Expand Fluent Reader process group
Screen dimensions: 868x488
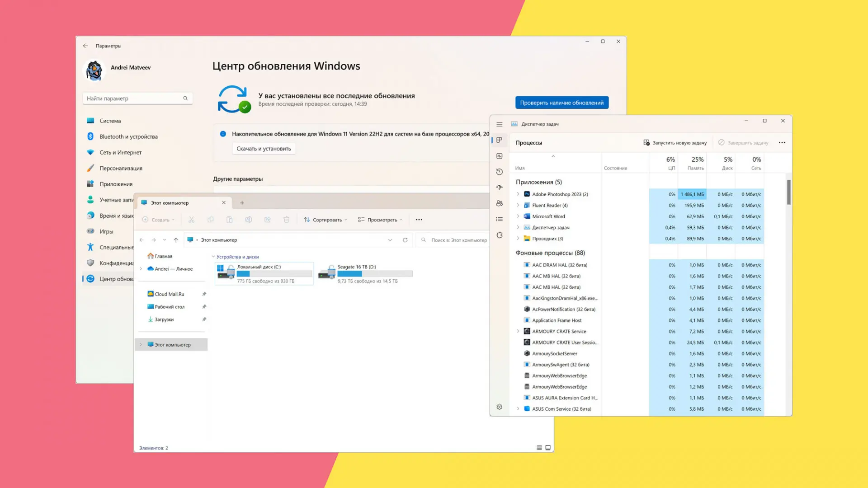pos(518,205)
